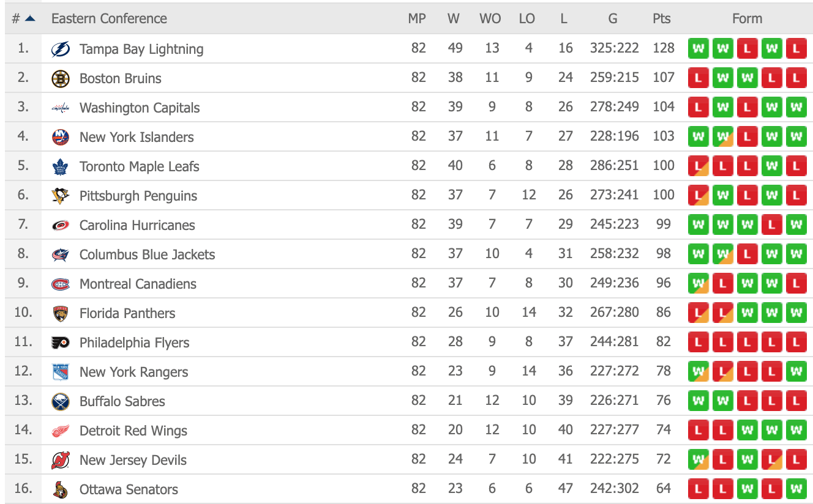Click the Buffalo Sabres logo icon
This screenshot has width=813, height=504.
click(61, 401)
